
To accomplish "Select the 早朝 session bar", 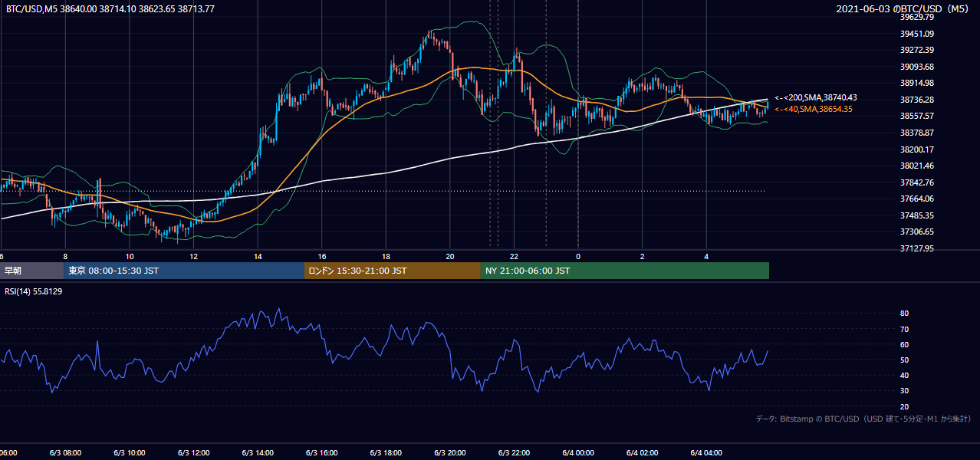I will click(31, 271).
